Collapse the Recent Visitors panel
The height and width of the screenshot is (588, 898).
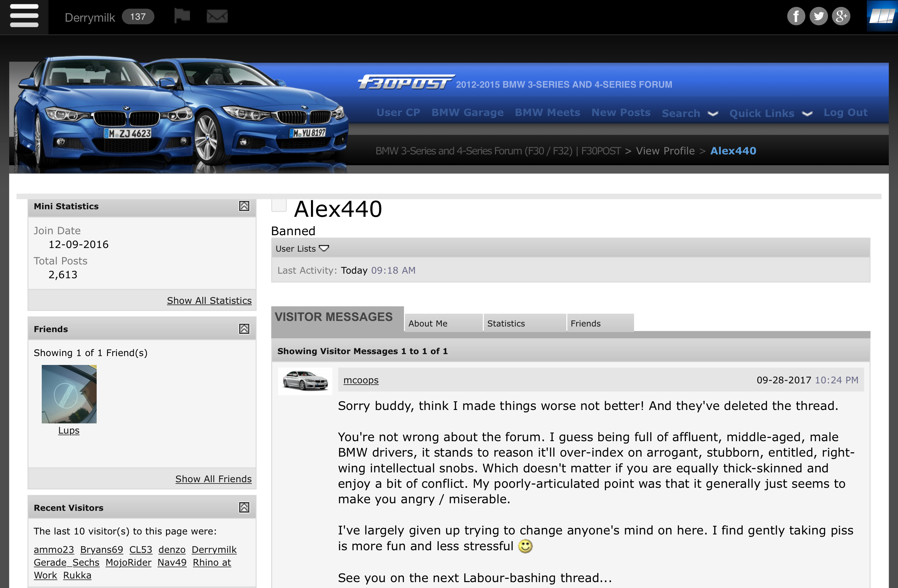tap(244, 507)
